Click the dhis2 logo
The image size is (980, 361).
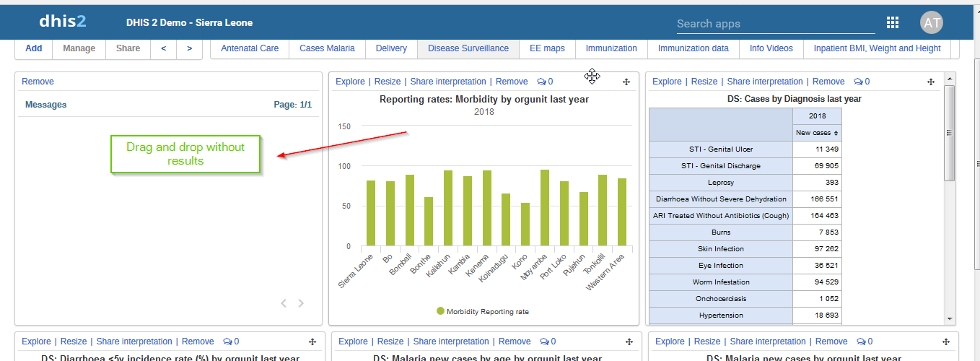[63, 22]
